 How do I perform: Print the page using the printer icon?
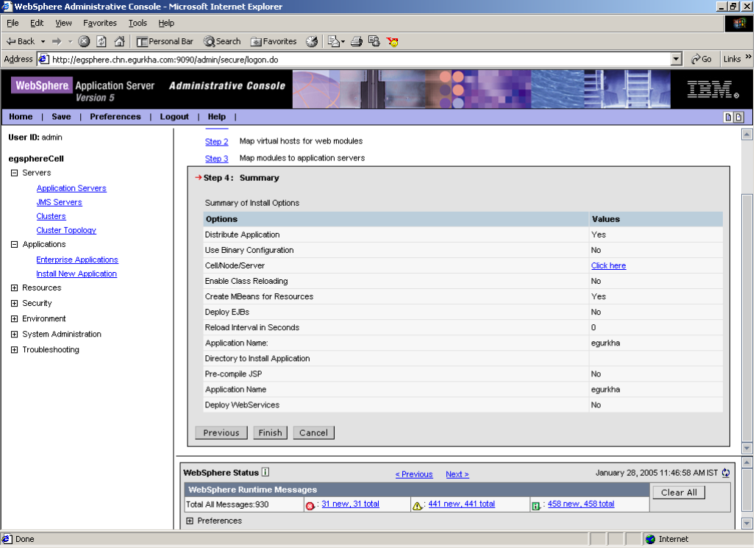click(x=357, y=41)
